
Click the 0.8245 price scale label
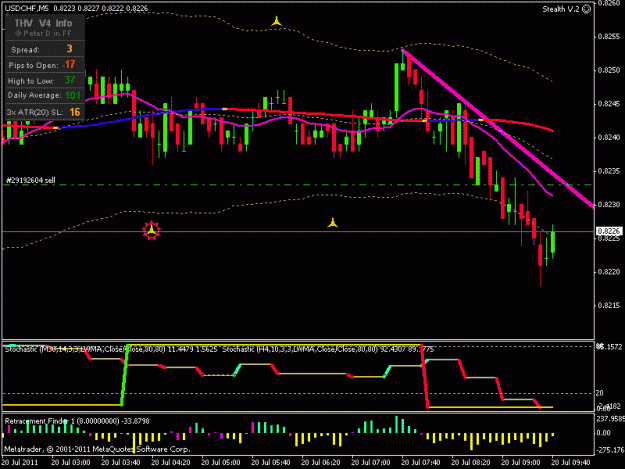coord(609,104)
